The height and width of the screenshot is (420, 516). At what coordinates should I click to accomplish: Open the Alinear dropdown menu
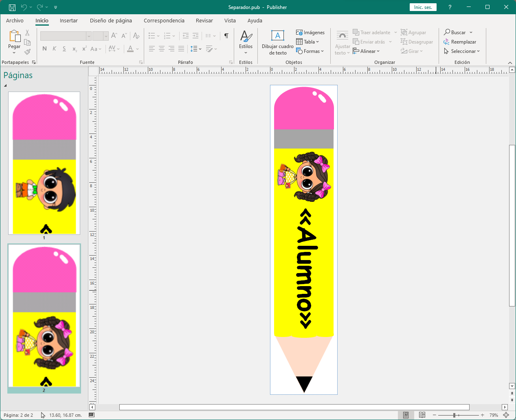pos(367,51)
